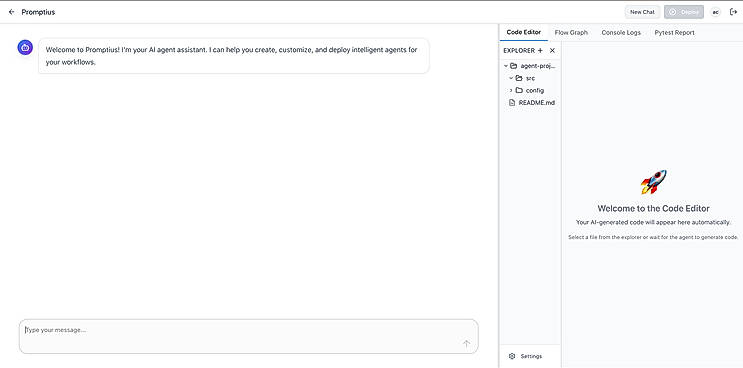This screenshot has width=743, height=368.
Task: Collapse the agent-project root folder
Action: (x=506, y=66)
